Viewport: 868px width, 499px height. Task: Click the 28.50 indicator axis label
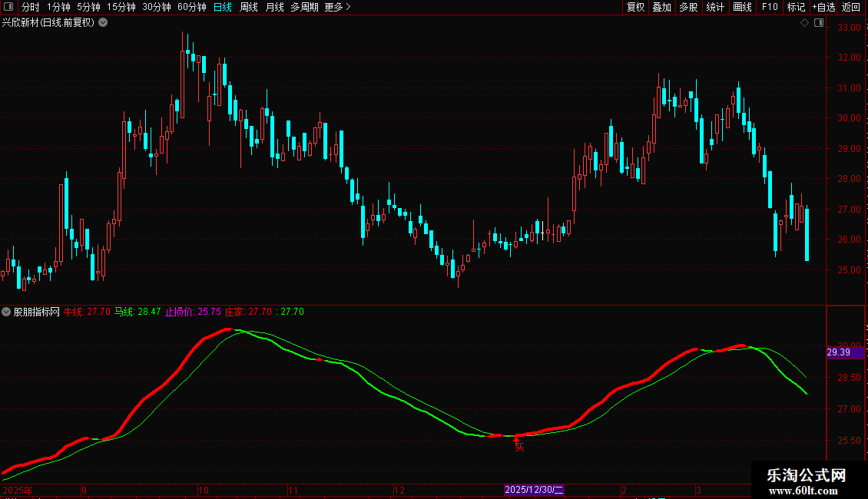pyautogui.click(x=849, y=378)
